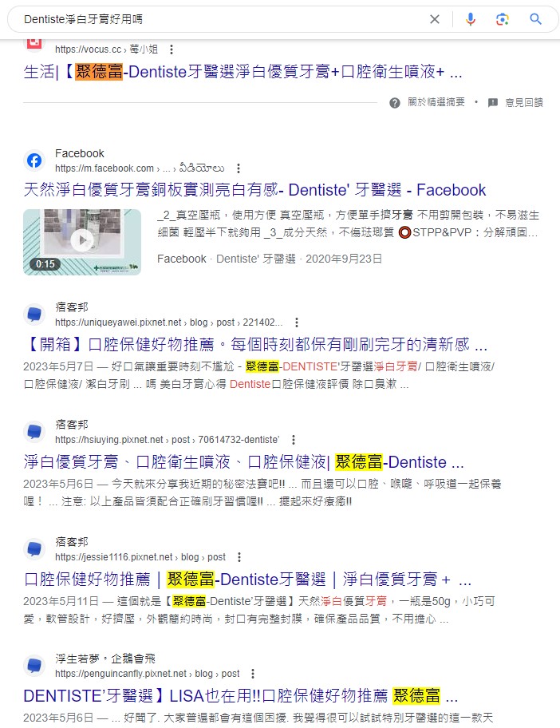560x728 pixels.
Task: Open three-dot menu for the penguincanfly.pixnet.net result
Action: [x=253, y=674]
